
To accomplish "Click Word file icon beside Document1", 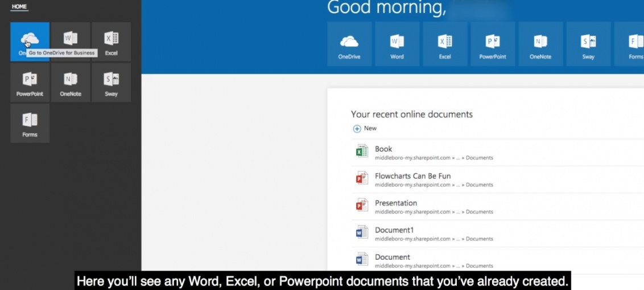I will click(x=362, y=232).
